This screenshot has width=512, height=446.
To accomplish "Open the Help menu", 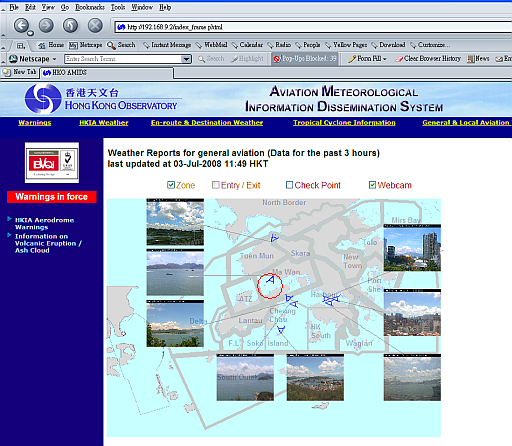I will (165, 7).
